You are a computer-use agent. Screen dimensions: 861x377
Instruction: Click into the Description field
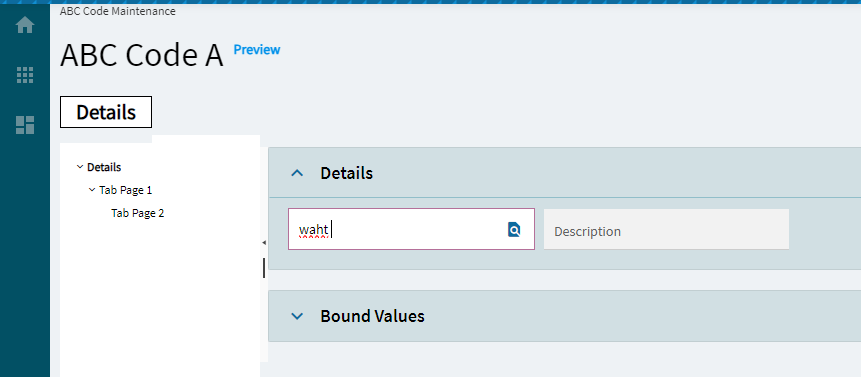click(x=666, y=229)
